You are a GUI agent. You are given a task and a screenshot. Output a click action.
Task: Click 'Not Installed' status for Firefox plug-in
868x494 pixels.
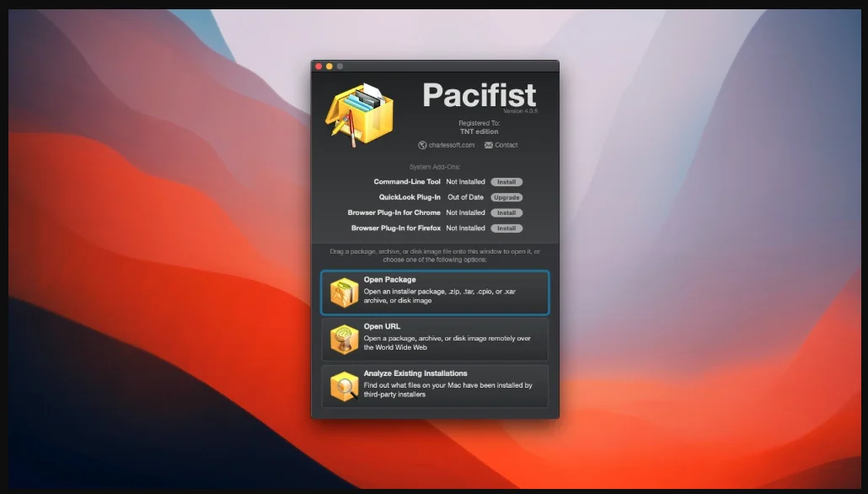(465, 228)
